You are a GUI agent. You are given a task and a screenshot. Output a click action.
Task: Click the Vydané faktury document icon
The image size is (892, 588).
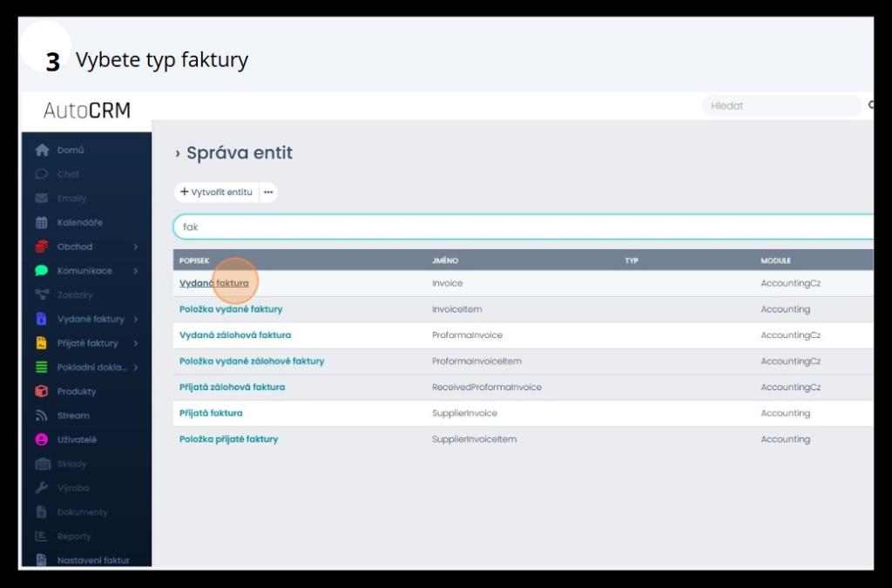42,319
